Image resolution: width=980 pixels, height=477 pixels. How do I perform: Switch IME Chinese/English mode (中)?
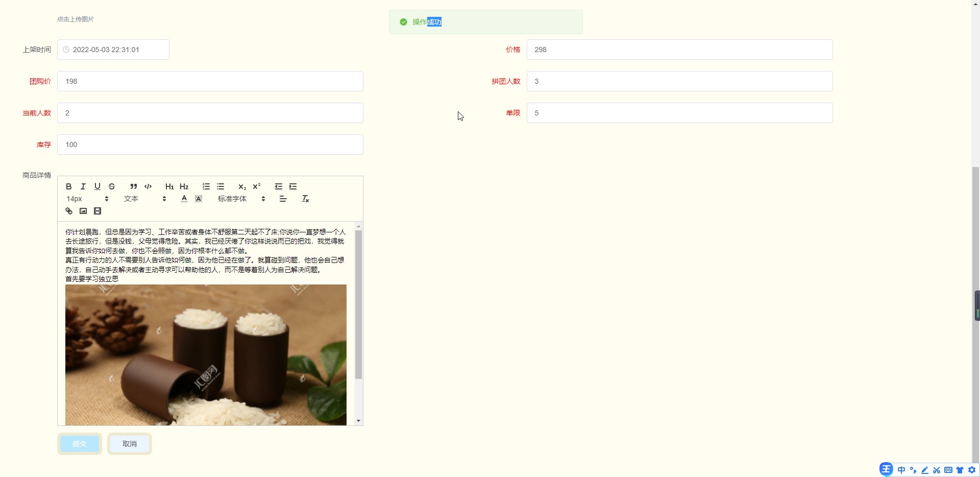[x=901, y=470]
